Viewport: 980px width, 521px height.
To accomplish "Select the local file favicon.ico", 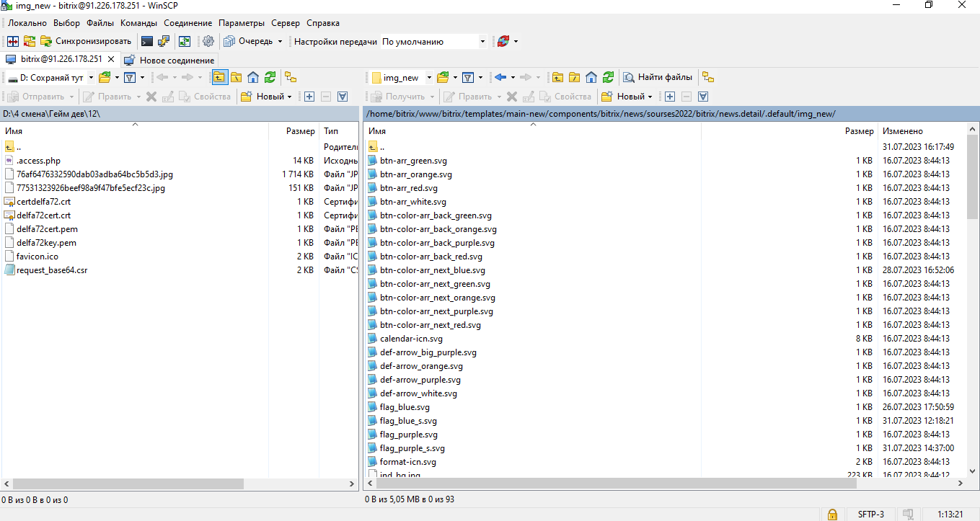I will [37, 257].
